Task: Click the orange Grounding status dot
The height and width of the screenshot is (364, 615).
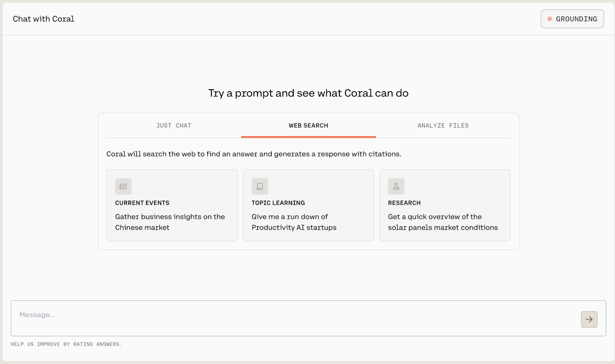Action: pyautogui.click(x=550, y=19)
